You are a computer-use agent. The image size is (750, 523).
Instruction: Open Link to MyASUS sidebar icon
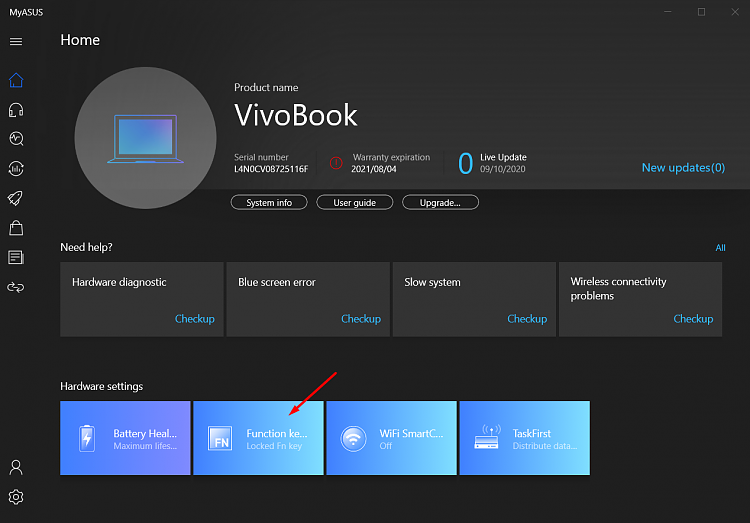pos(16,287)
